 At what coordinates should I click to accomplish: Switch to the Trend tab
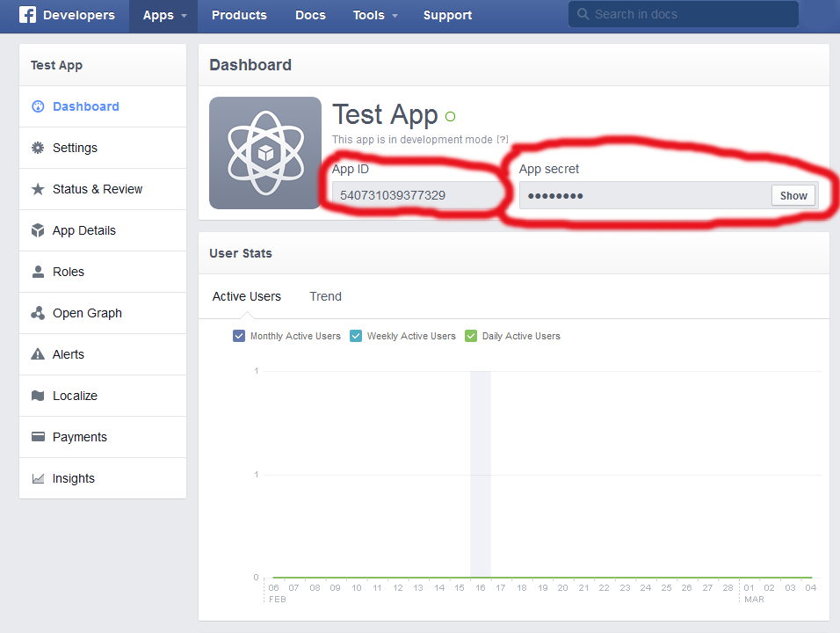(x=325, y=296)
